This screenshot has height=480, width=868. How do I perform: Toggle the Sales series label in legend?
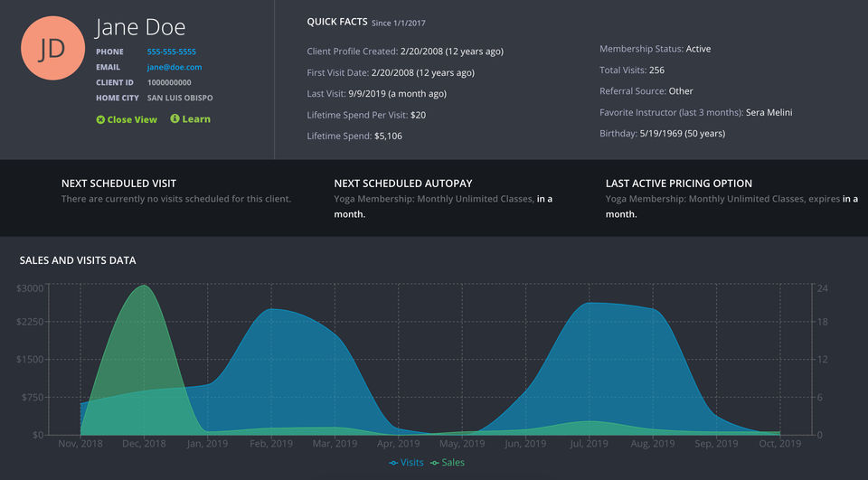(453, 463)
